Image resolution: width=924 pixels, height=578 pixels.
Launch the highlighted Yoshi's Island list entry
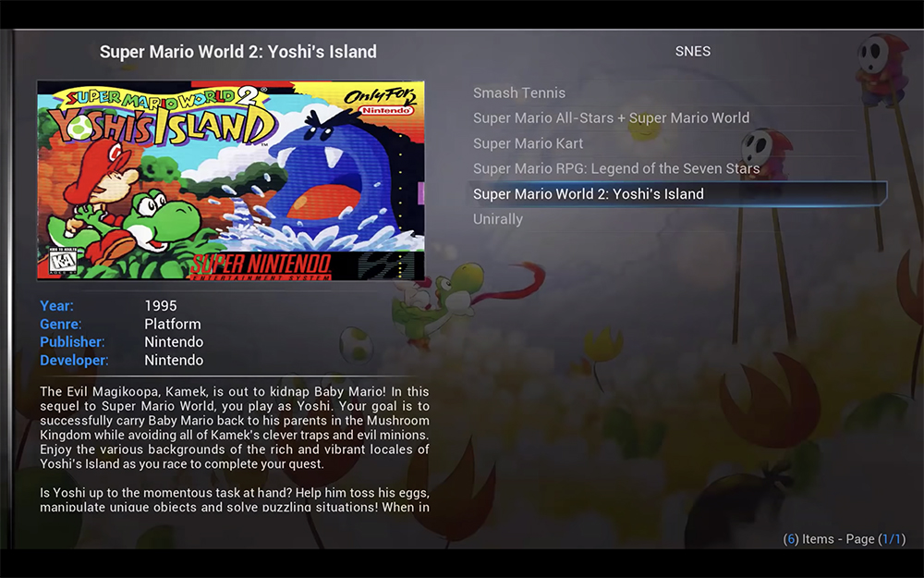coord(589,194)
